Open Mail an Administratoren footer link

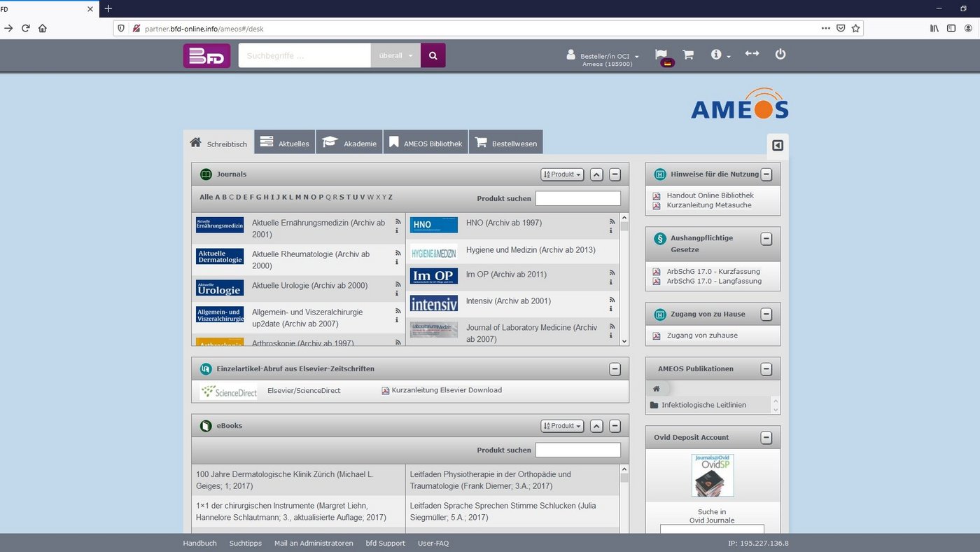[314, 543]
